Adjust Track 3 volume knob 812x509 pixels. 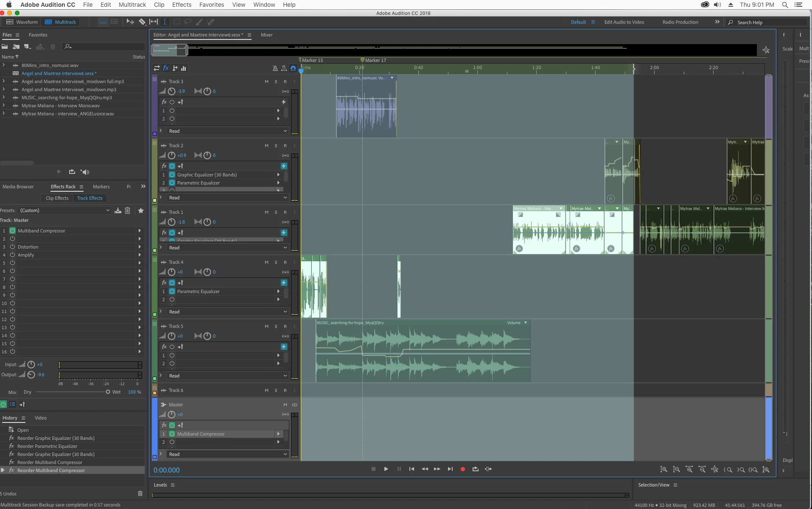[x=171, y=91]
